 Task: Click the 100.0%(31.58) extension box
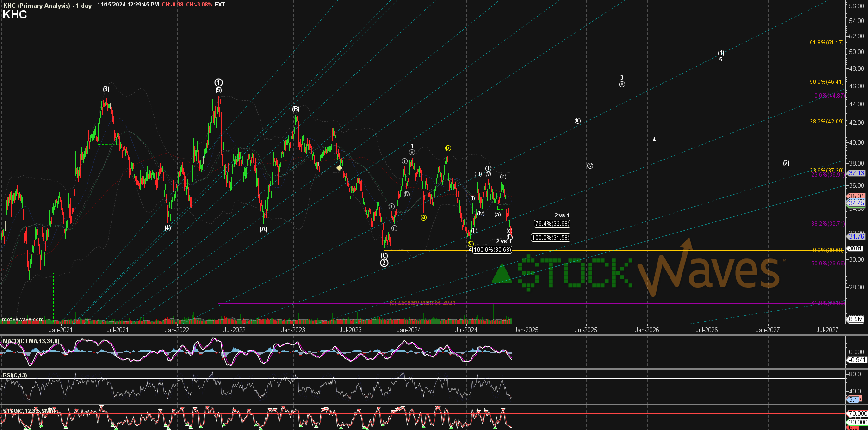click(x=551, y=238)
